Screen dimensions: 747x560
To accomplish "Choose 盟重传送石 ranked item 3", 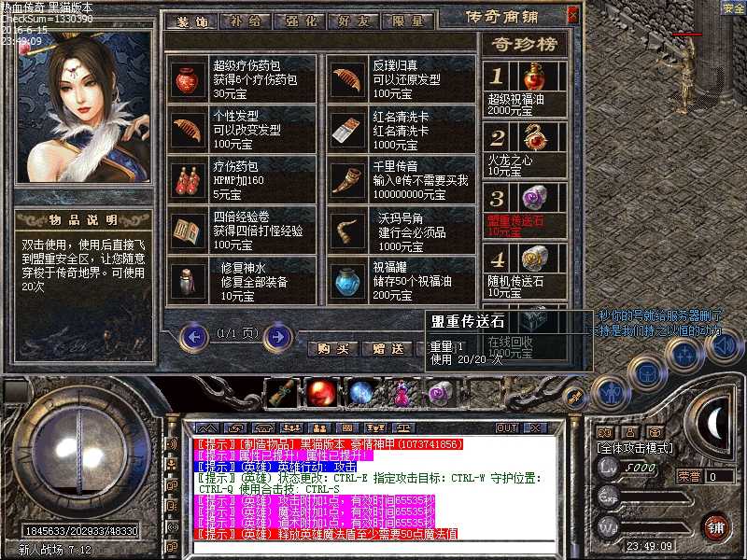I will tap(525, 211).
